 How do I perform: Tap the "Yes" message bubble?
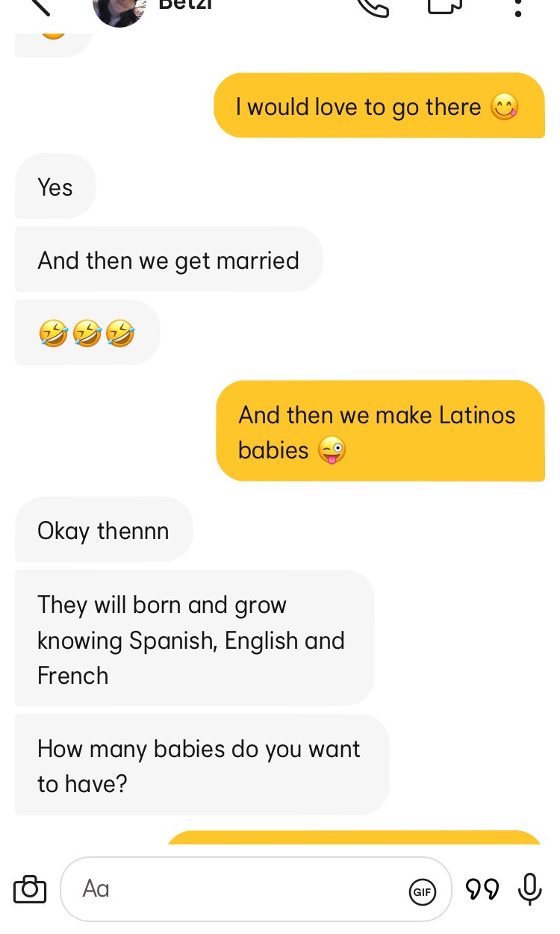tap(55, 186)
